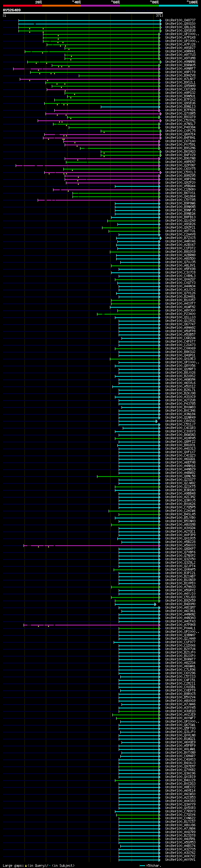The width and height of the screenshot is (201, 868).
Task: Open hit UniRef100_Q8LG26
Action: [x=180, y=27]
